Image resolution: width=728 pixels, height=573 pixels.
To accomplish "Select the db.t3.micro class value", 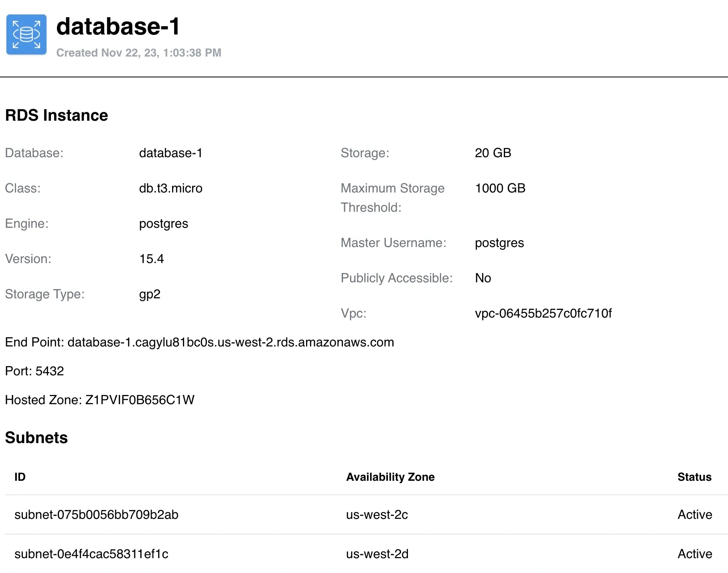I will tap(170, 188).
